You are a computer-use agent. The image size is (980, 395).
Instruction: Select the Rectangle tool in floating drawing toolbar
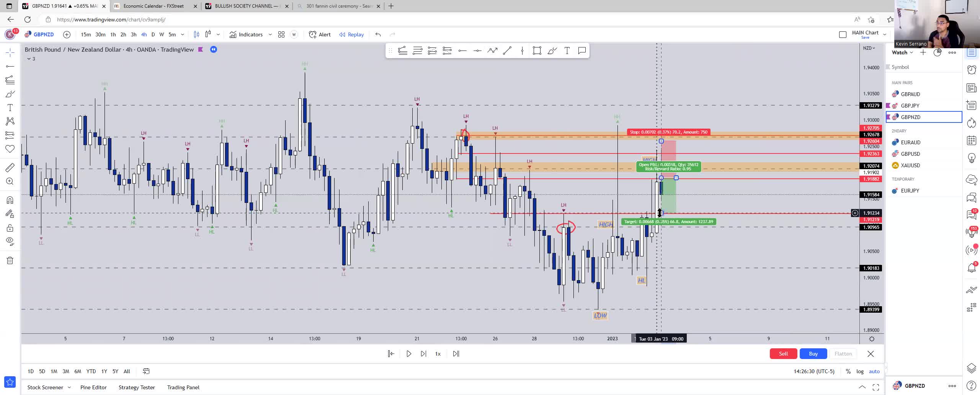point(537,50)
